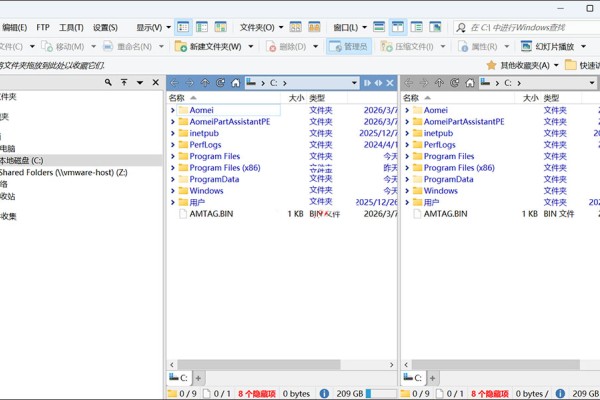Open the 编辑(E) menu
Viewport: 600px width, 400px height.
click(14, 27)
